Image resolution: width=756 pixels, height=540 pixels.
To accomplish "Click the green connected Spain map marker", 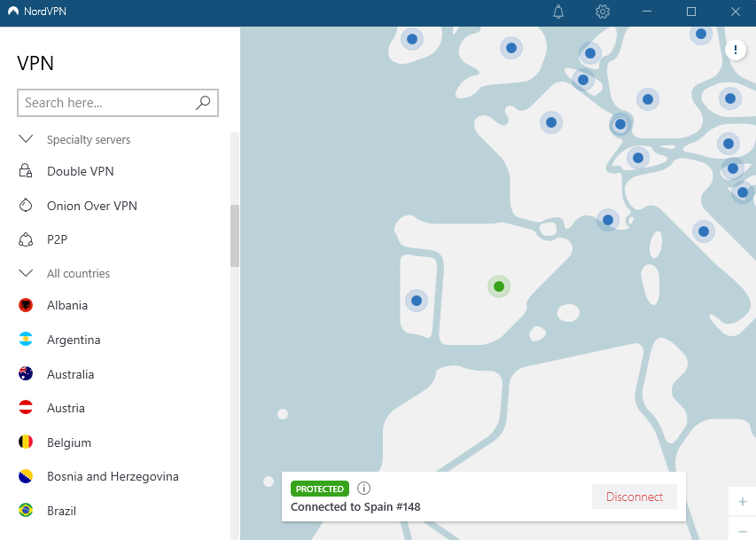I will pos(499,286).
